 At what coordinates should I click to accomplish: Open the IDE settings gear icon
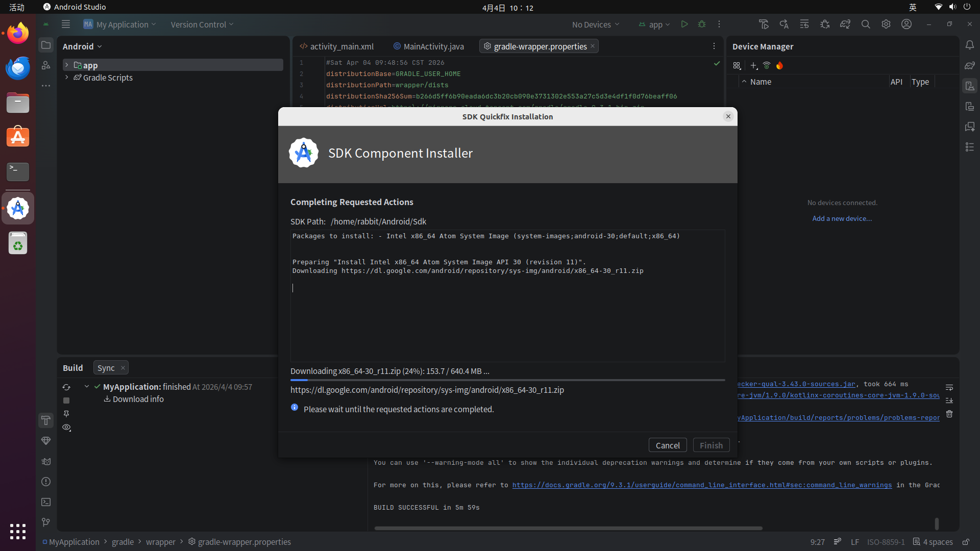coord(886,24)
